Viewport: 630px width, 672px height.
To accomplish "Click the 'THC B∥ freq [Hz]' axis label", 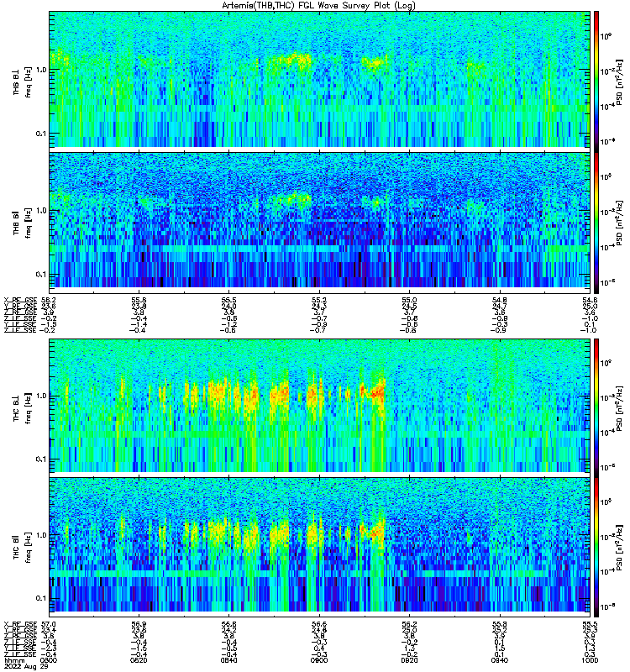I will point(23,547).
